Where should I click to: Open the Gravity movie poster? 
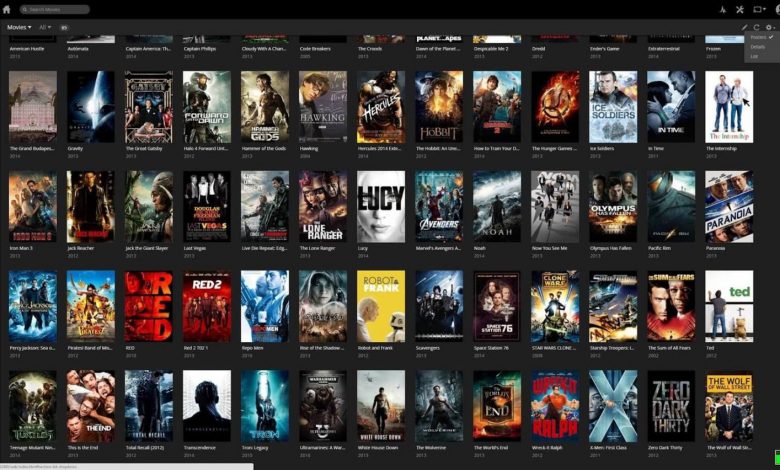point(91,106)
